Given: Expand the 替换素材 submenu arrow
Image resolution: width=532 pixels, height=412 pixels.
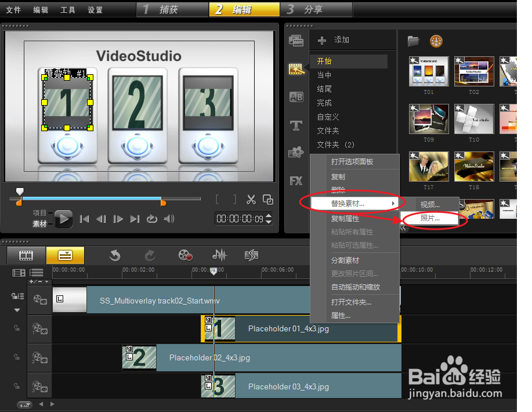Looking at the screenshot, I should pyautogui.click(x=393, y=203).
